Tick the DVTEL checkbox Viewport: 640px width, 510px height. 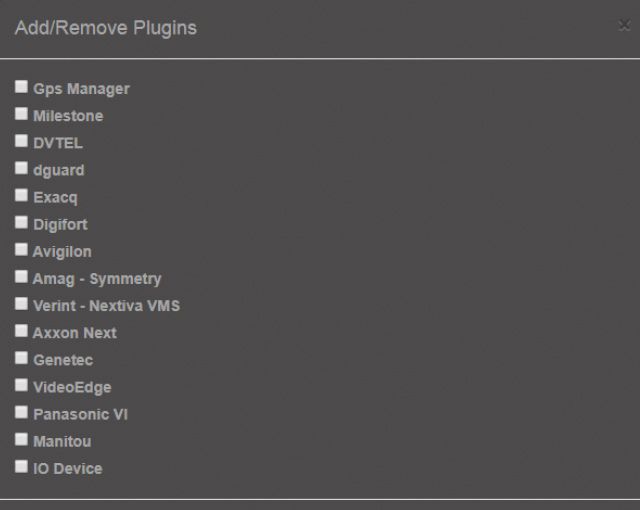click(x=21, y=141)
